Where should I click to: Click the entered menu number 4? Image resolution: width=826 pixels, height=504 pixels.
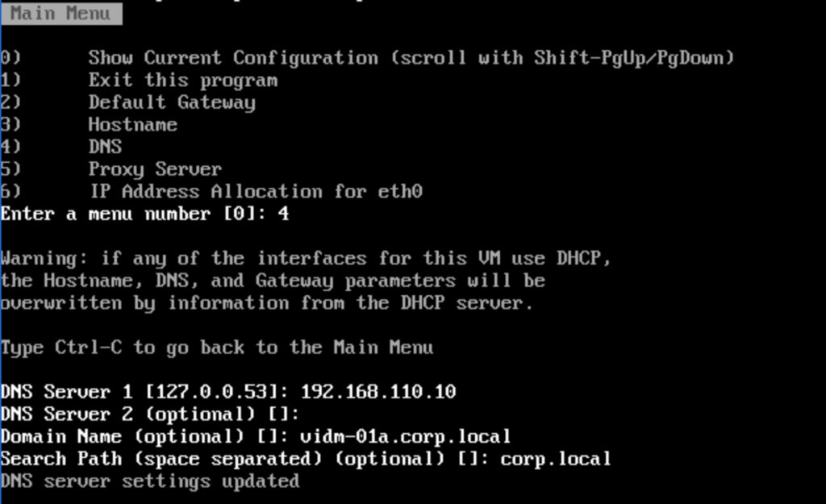283,215
